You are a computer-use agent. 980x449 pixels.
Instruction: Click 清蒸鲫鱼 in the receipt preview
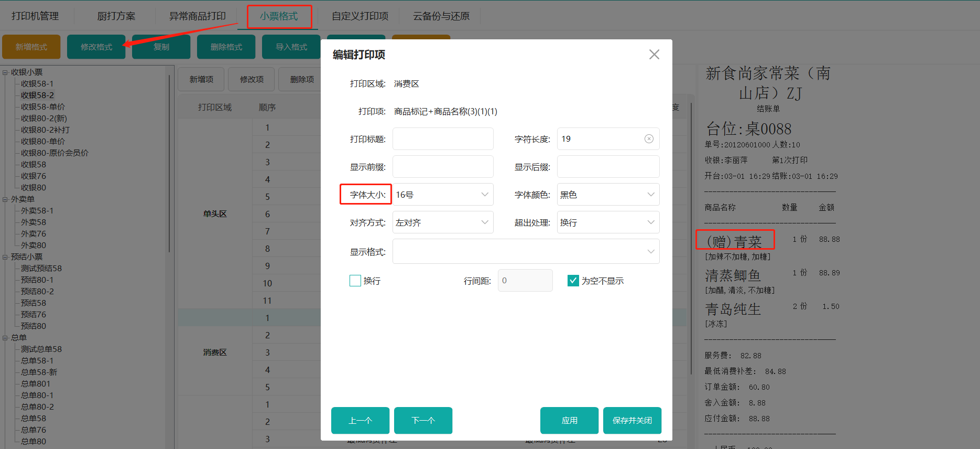click(x=733, y=275)
